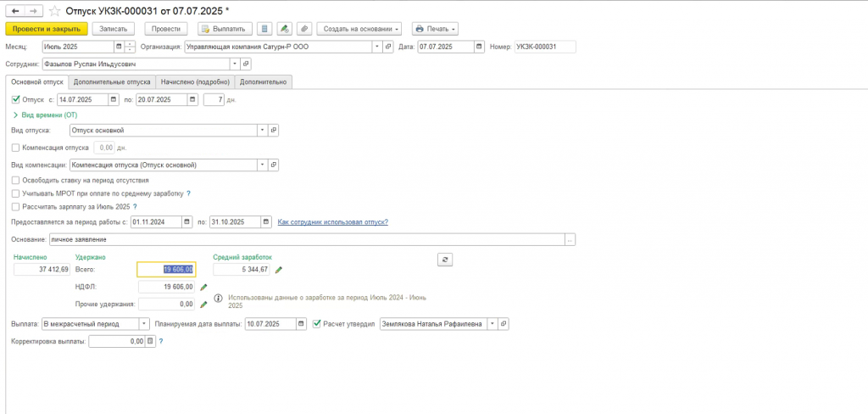Click help mark near Рассчитать зарплату

[135, 207]
